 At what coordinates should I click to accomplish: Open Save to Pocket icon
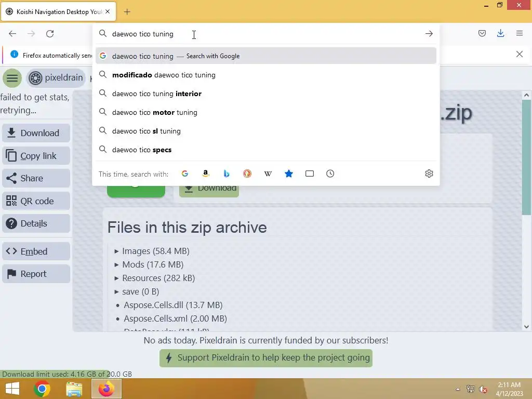pyautogui.click(x=482, y=33)
